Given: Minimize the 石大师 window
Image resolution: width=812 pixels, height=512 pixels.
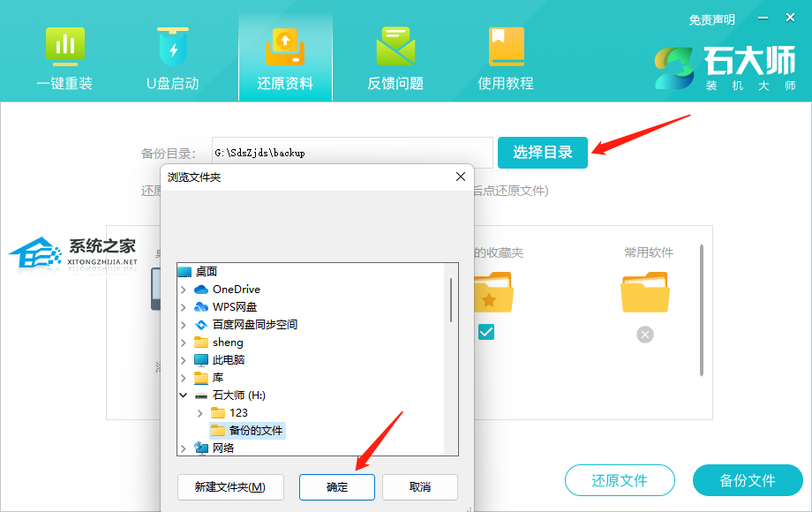Looking at the screenshot, I should click(x=763, y=18).
